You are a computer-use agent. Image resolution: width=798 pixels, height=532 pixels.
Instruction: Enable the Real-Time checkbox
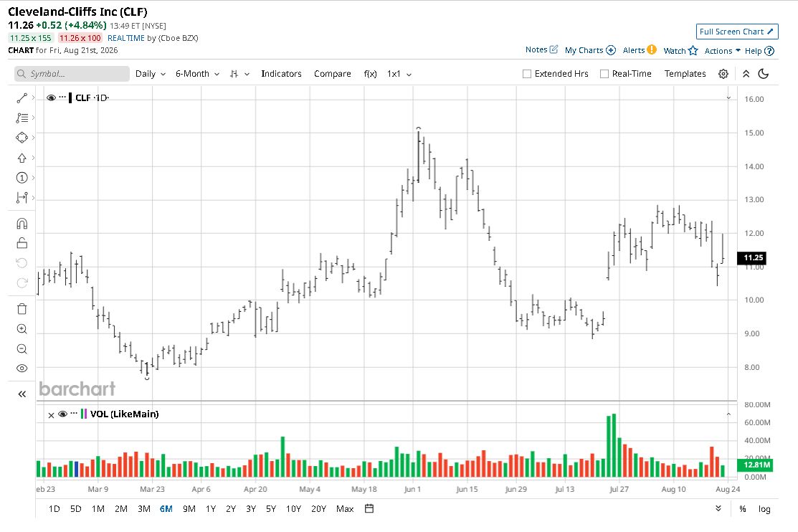click(x=604, y=74)
